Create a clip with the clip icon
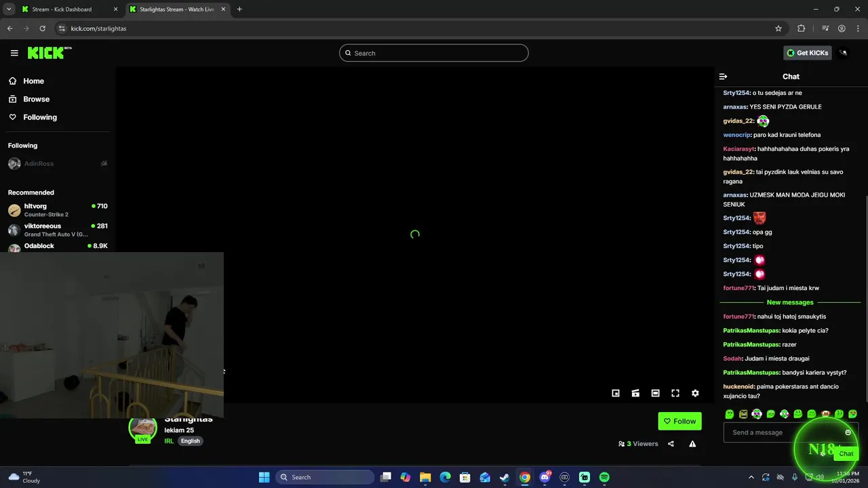 635,393
